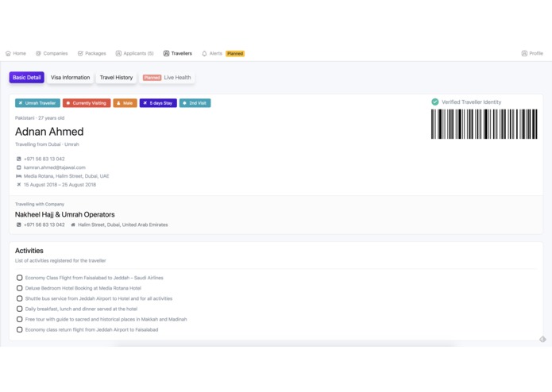Click Media Rotana, Halim Street address
Image resolution: width=552 pixels, height=392 pixels.
pyautogui.click(x=67, y=176)
